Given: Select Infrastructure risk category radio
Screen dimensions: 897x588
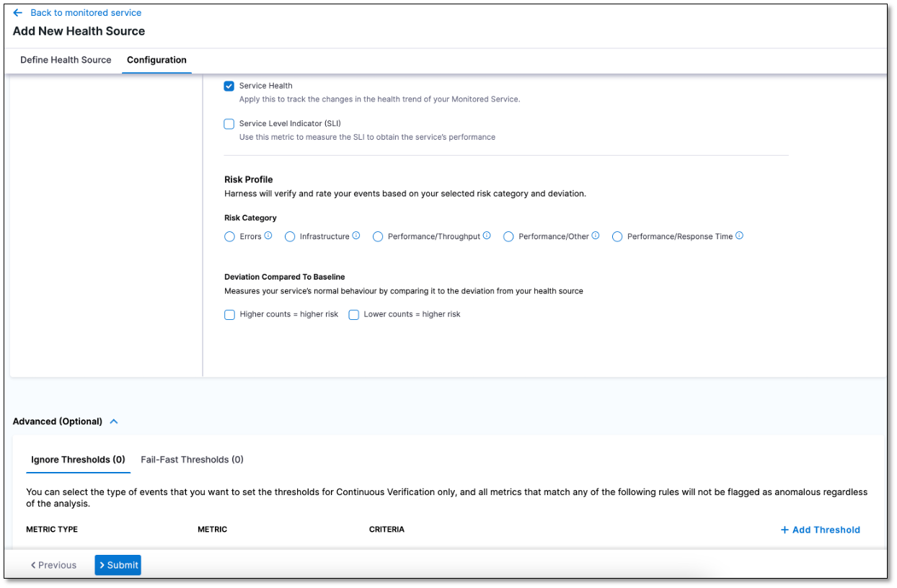Looking at the screenshot, I should pyautogui.click(x=290, y=236).
